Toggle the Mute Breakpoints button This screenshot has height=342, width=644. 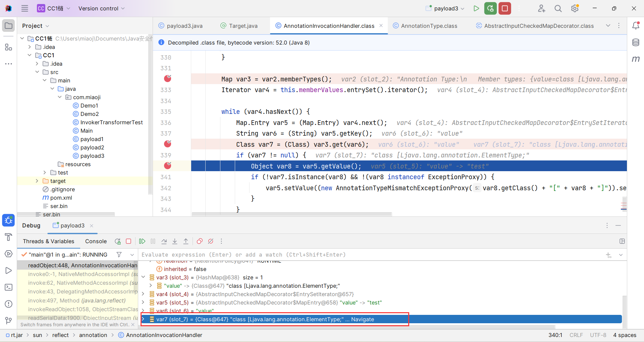pos(211,241)
